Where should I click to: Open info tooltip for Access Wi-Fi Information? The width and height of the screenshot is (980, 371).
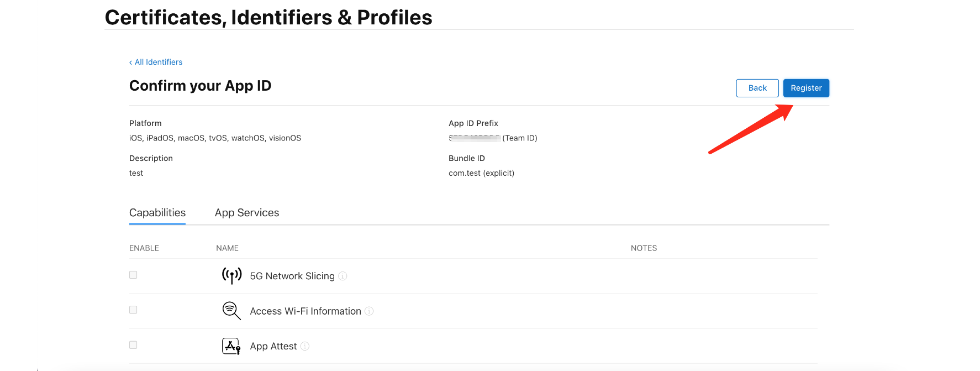[x=369, y=311]
